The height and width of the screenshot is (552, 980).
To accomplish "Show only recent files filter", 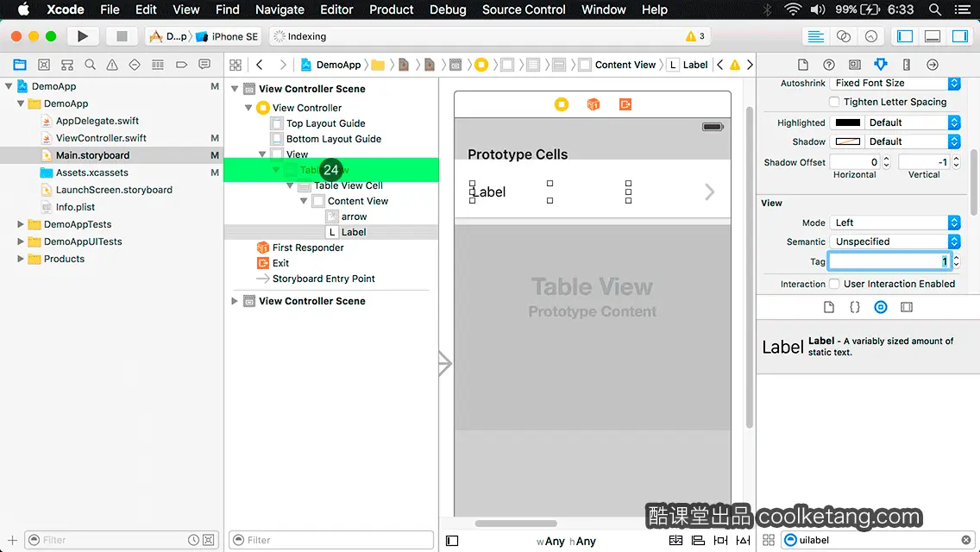I will click(194, 540).
